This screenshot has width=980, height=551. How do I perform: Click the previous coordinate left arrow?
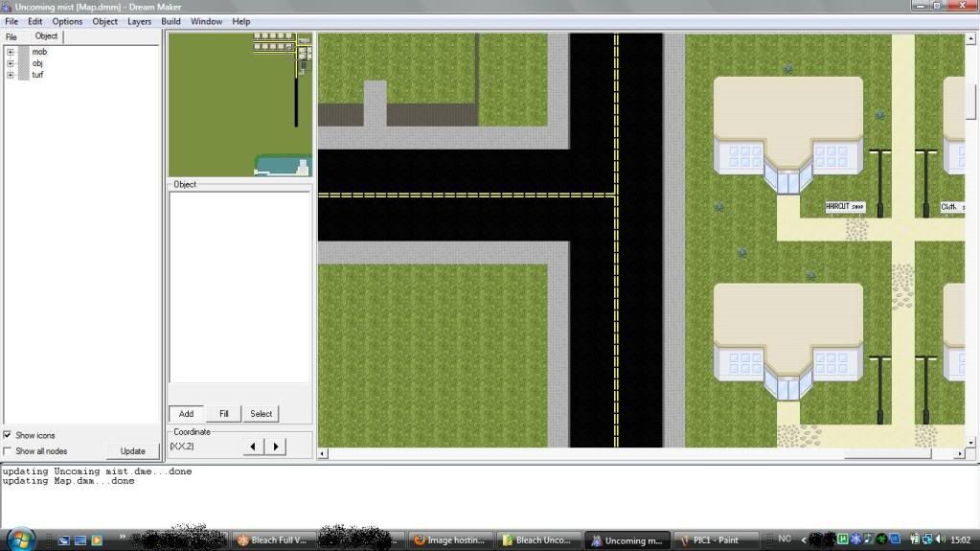click(254, 447)
